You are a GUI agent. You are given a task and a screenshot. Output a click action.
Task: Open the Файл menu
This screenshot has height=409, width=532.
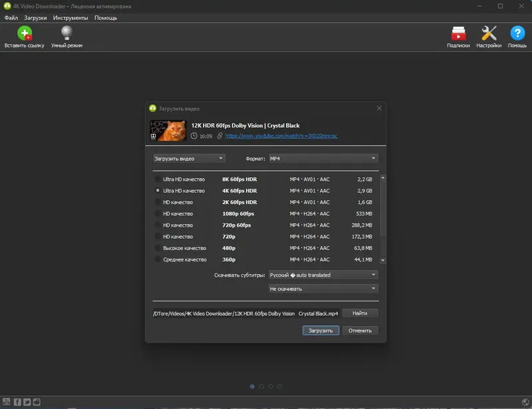click(11, 18)
